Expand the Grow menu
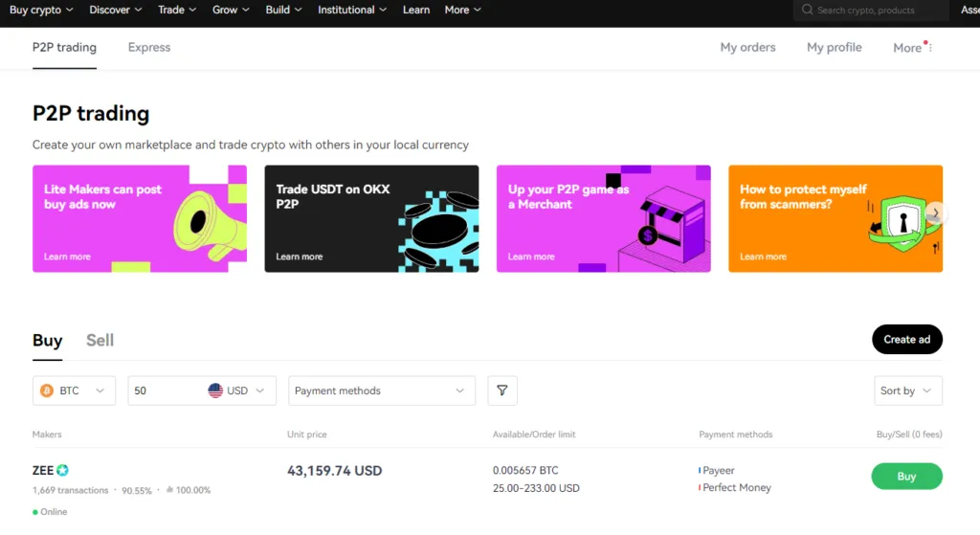 click(x=231, y=10)
